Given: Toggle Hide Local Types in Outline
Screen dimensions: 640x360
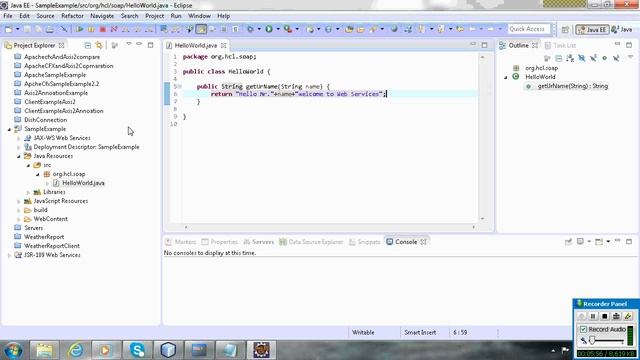Looking at the screenshot, I should 616,58.
